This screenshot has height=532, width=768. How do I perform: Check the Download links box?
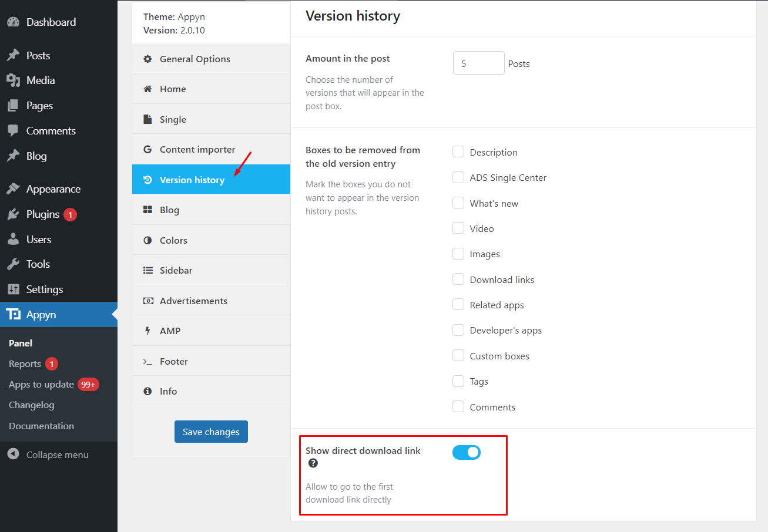tap(458, 280)
